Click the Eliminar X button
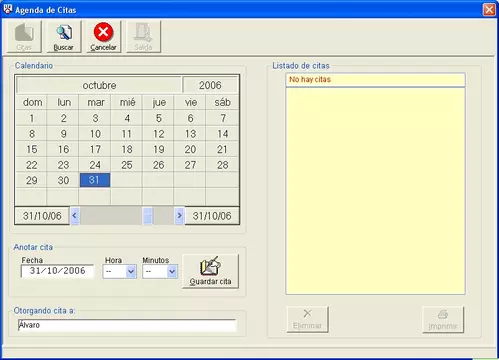Image resolution: width=499 pixels, height=360 pixels. 307,319
